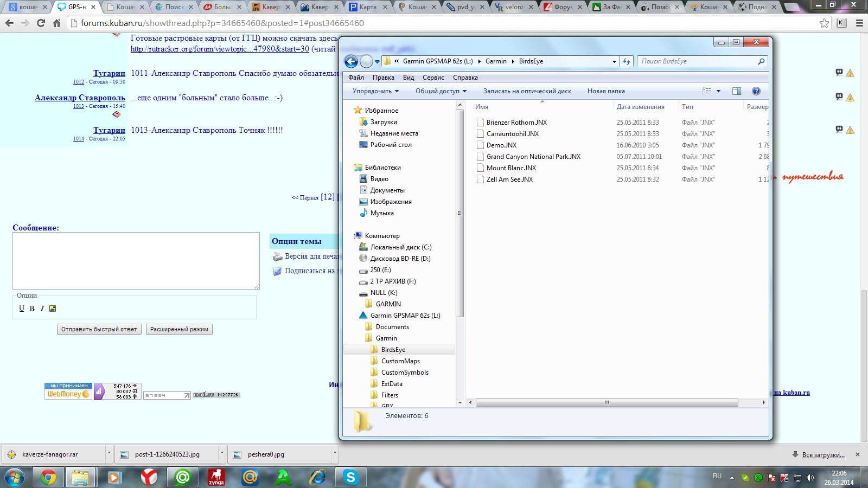This screenshot has height=488, width=868.
Task: Click the volume icon in system tray
Action: tap(810, 478)
